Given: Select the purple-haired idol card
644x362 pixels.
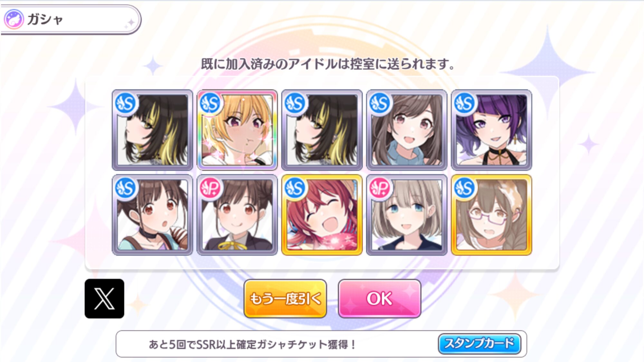Looking at the screenshot, I should pyautogui.click(x=491, y=130).
